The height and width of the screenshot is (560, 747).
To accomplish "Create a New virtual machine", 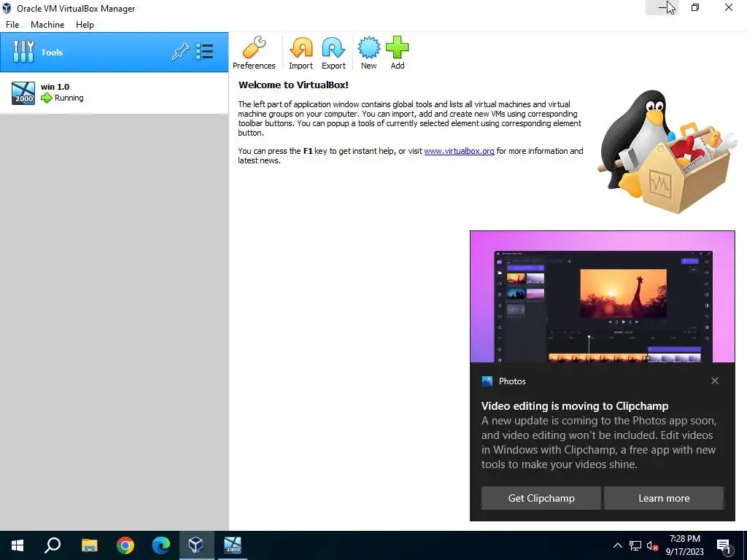I will point(368,52).
